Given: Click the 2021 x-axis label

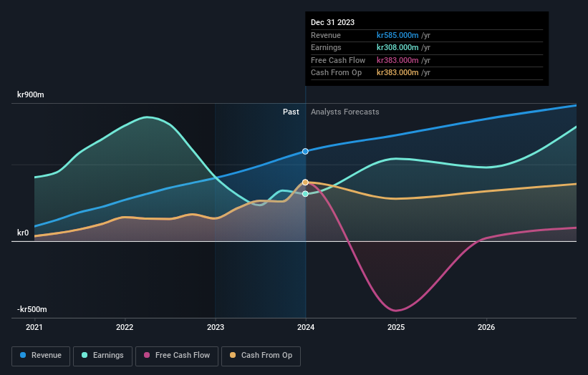Looking at the screenshot, I should coord(34,328).
